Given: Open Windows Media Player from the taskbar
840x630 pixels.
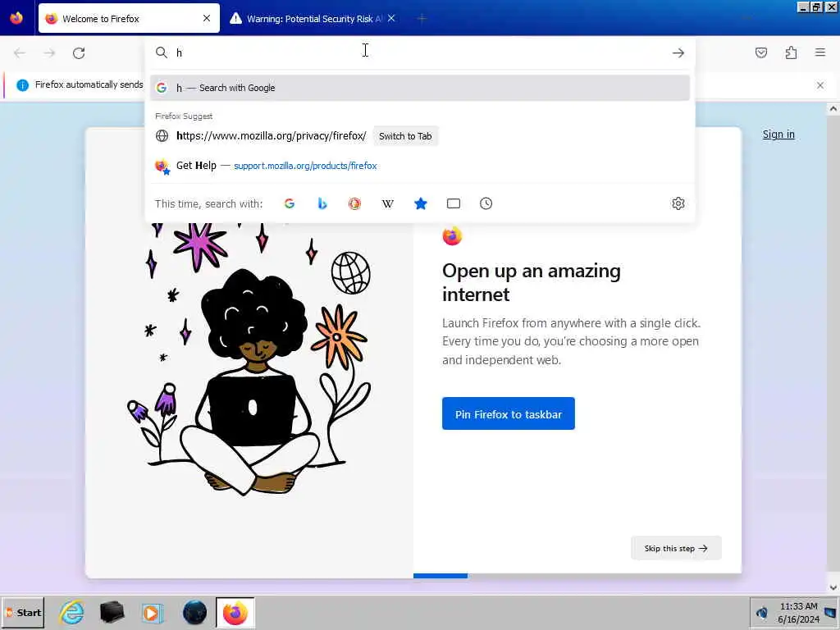Looking at the screenshot, I should 153,613.
